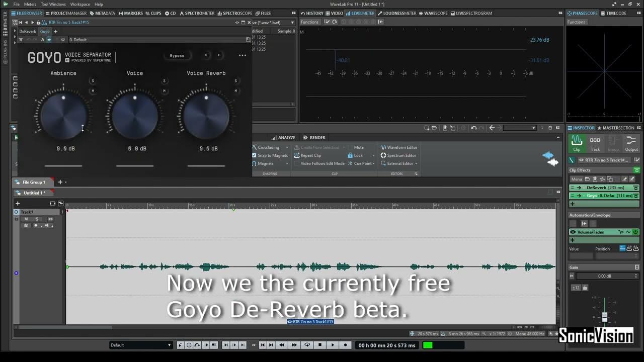The height and width of the screenshot is (362, 644).
Task: Solo Track1 with its S button
Action: tap(36, 219)
